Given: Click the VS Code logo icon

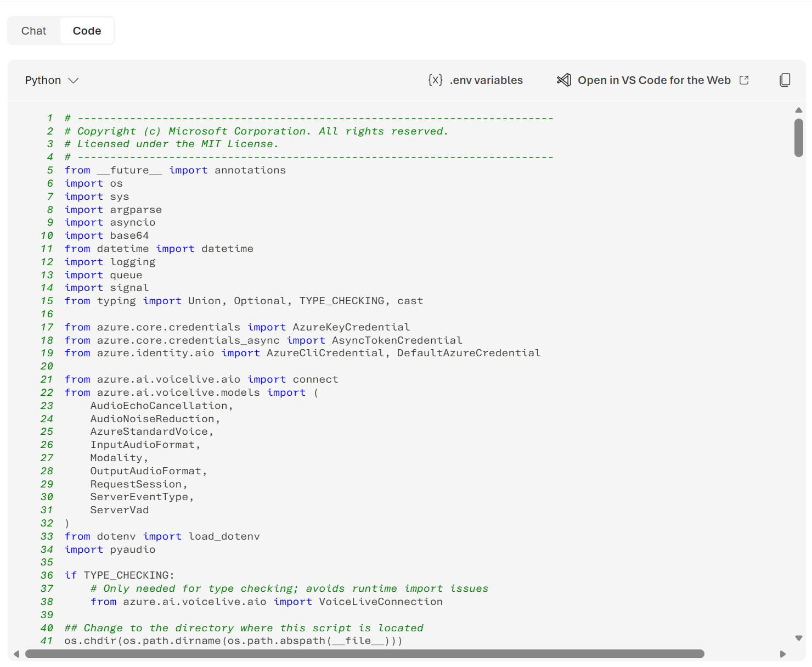Looking at the screenshot, I should [564, 80].
